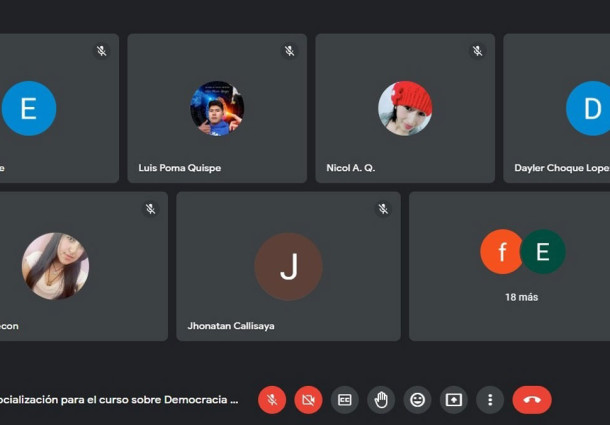Click muted mic icon on bottom-left participant tile

coord(151,209)
